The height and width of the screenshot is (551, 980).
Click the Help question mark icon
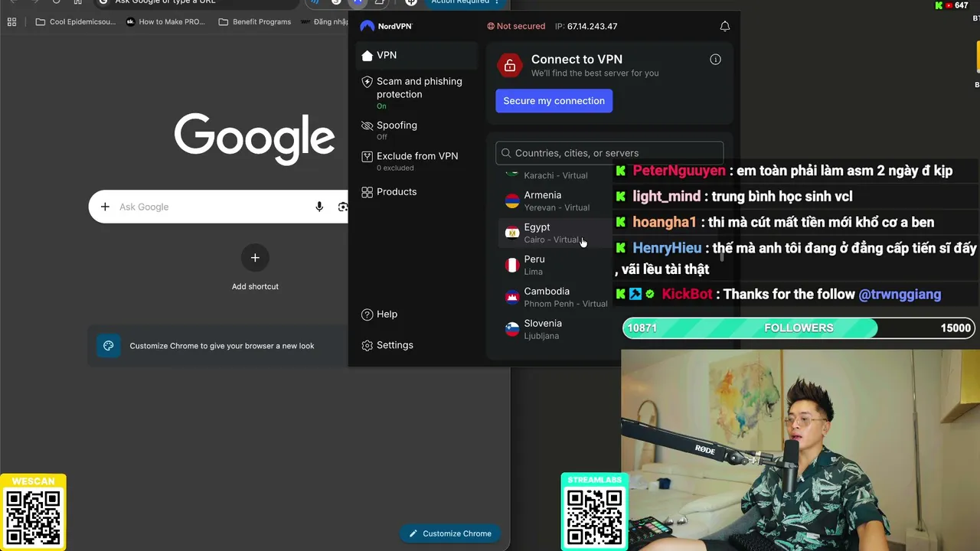point(367,315)
